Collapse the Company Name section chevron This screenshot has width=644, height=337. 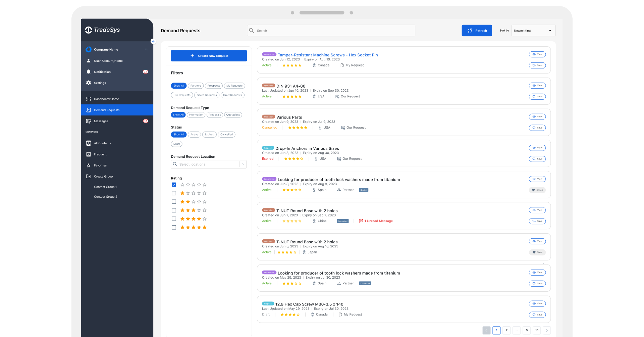pyautogui.click(x=146, y=49)
